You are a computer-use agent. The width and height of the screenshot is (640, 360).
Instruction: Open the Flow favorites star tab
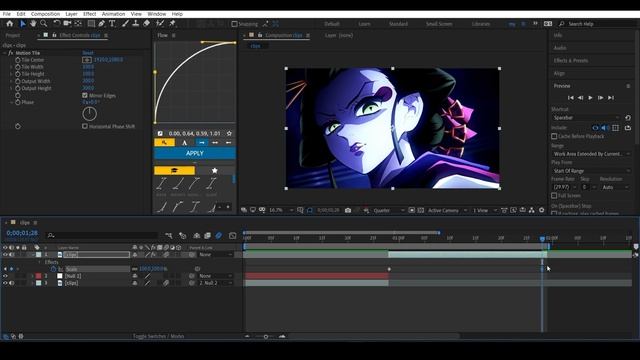click(x=215, y=171)
